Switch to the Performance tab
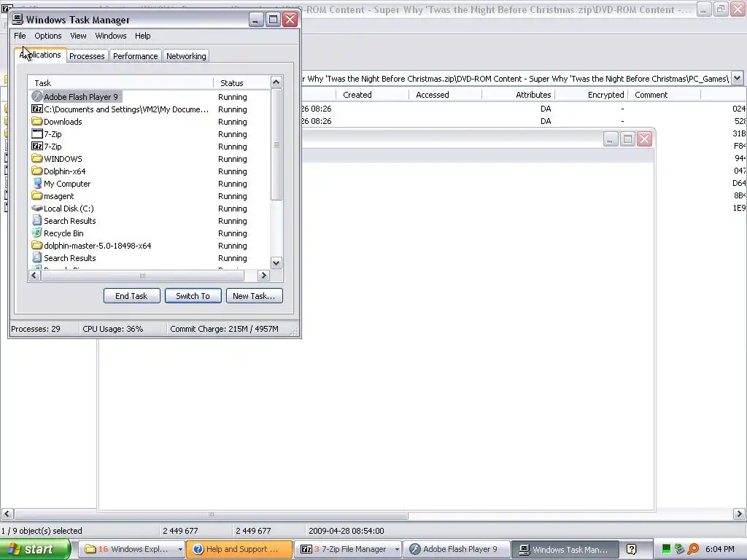This screenshot has width=747, height=560. [x=135, y=56]
